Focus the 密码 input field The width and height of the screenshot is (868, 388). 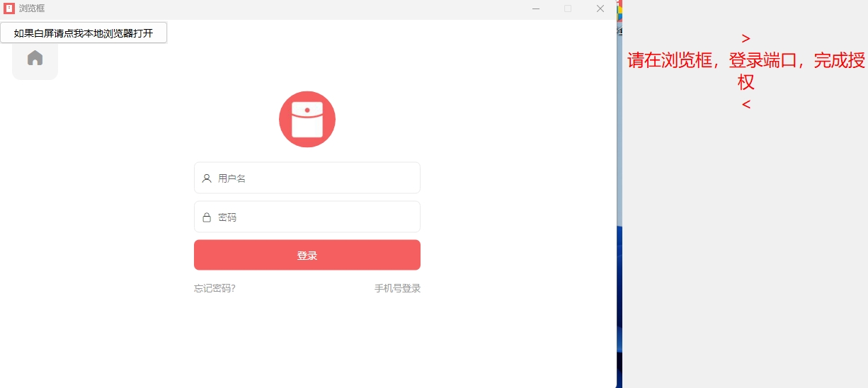315,217
